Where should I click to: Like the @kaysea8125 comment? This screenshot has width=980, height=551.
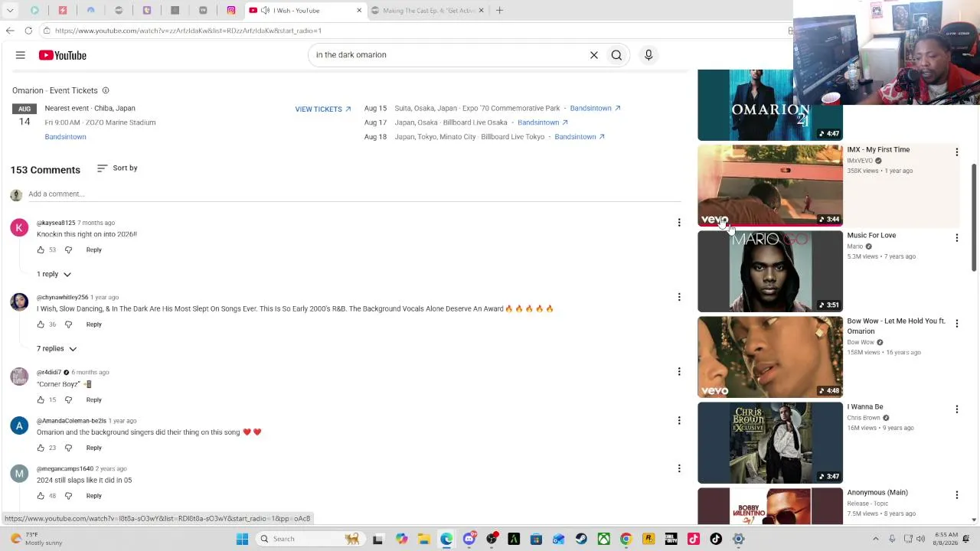pos(41,249)
